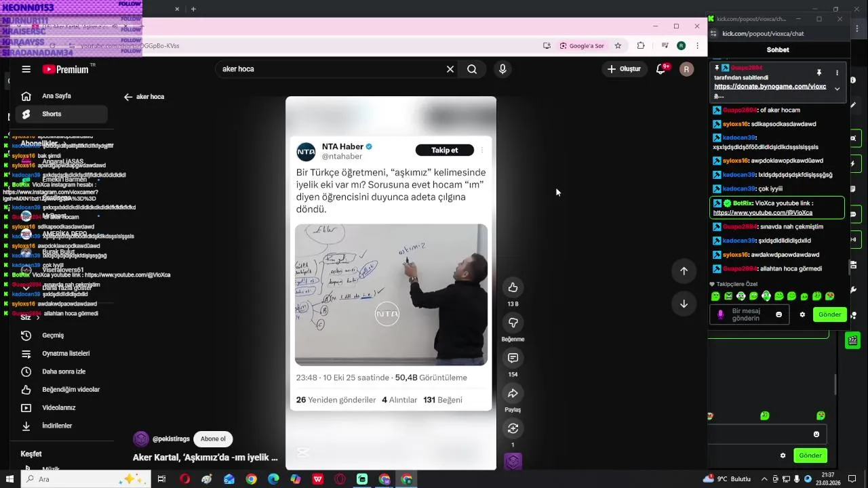Open YouTube account avatar menu
This screenshot has height=488, width=868.
click(686, 69)
